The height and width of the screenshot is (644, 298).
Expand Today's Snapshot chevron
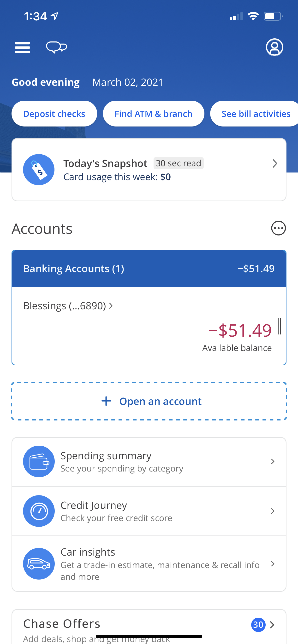pyautogui.click(x=275, y=163)
